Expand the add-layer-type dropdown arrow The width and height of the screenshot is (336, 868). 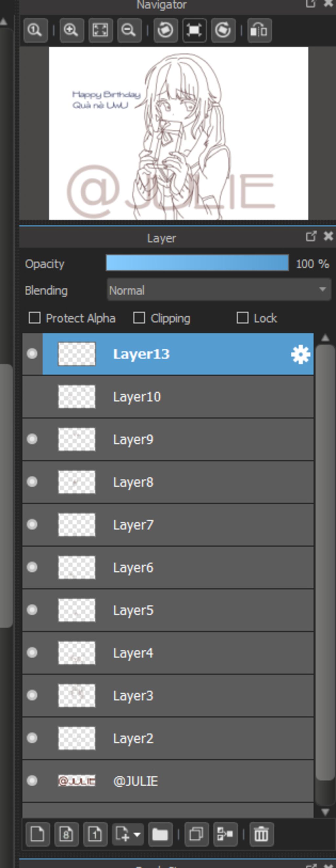137,834
